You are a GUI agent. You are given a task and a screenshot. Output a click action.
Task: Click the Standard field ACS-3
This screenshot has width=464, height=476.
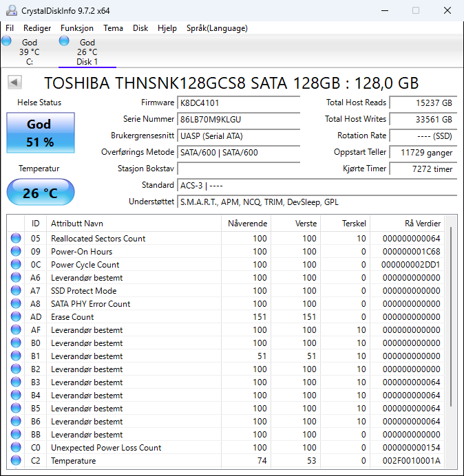[x=317, y=185]
